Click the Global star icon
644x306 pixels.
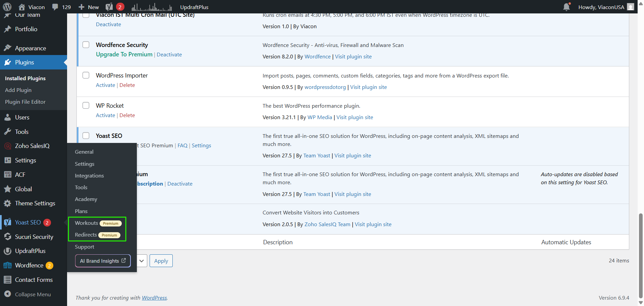[x=8, y=189]
